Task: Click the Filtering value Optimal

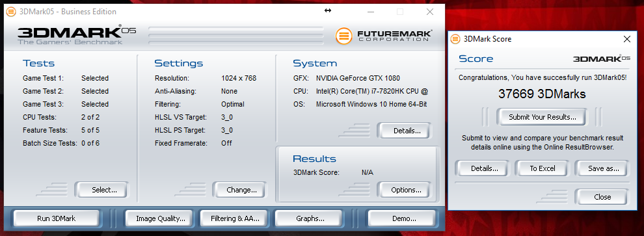Action: [232, 104]
